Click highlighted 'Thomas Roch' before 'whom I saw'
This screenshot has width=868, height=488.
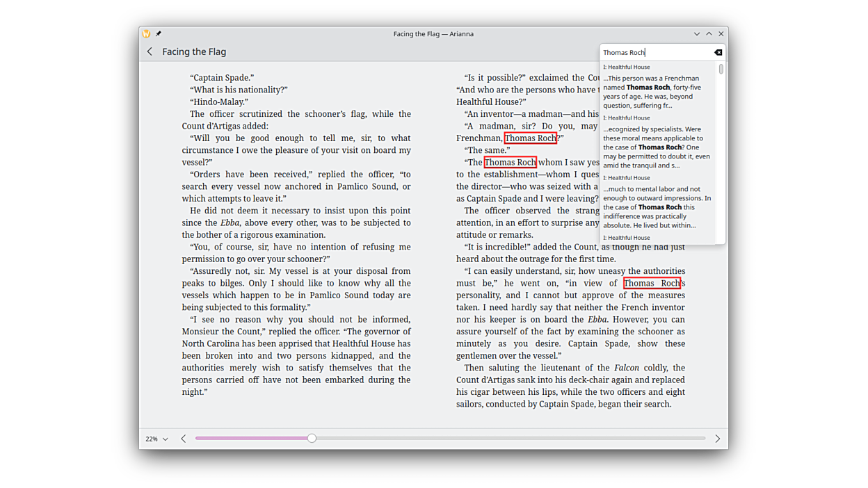pos(510,163)
